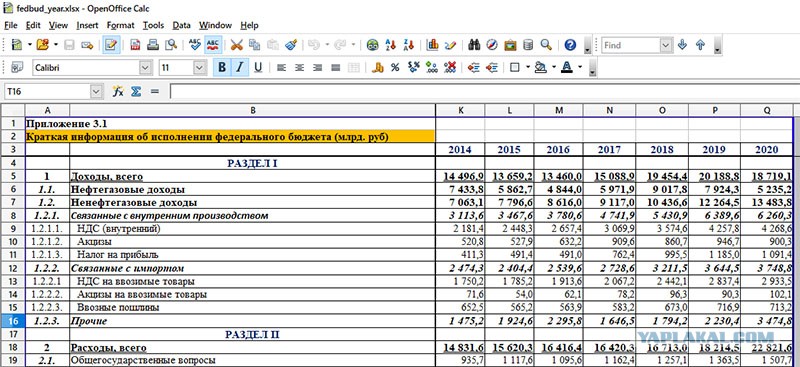Apply Background Color paint bucket
The height and width of the screenshot is (367, 800).
tap(541, 67)
